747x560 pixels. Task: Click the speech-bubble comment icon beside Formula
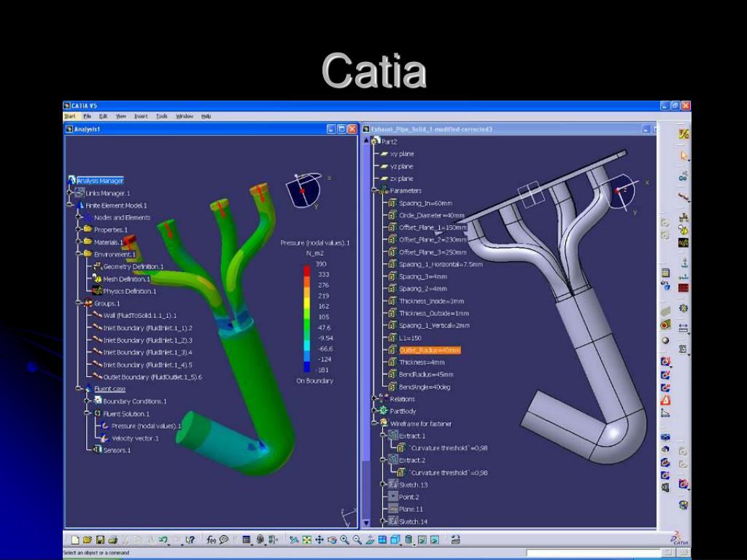224,540
